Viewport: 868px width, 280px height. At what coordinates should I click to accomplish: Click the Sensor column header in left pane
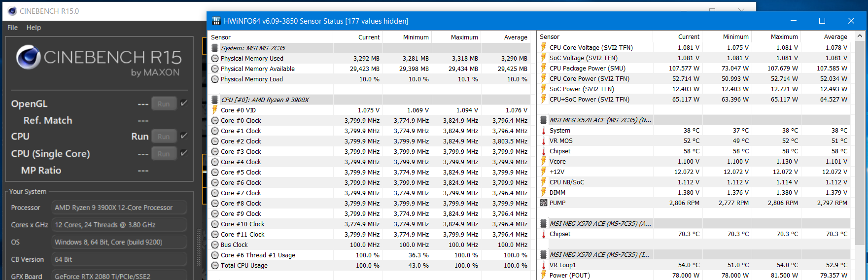click(x=270, y=37)
